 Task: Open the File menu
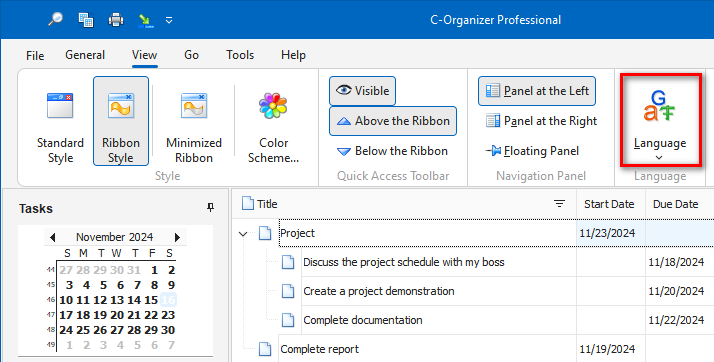pyautogui.click(x=35, y=56)
